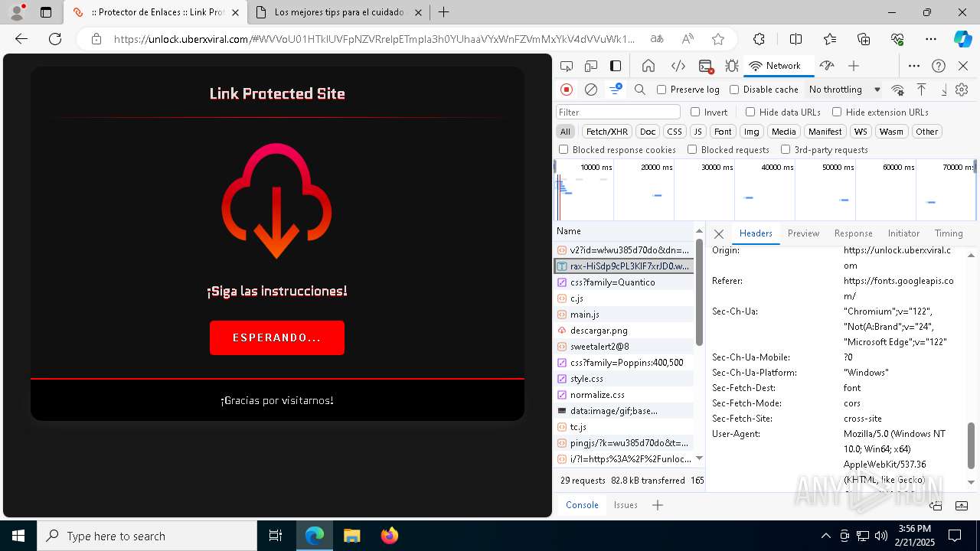Stop recording network log
This screenshot has width=980, height=551.
(x=567, y=90)
